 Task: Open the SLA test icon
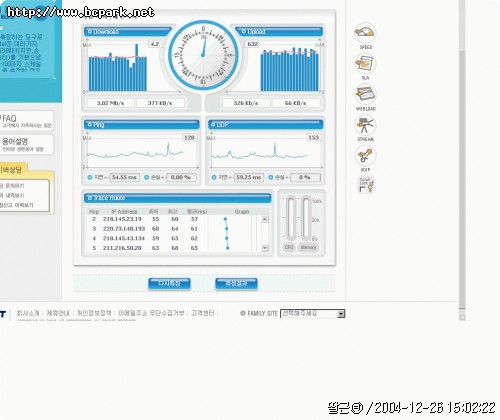[x=365, y=64]
